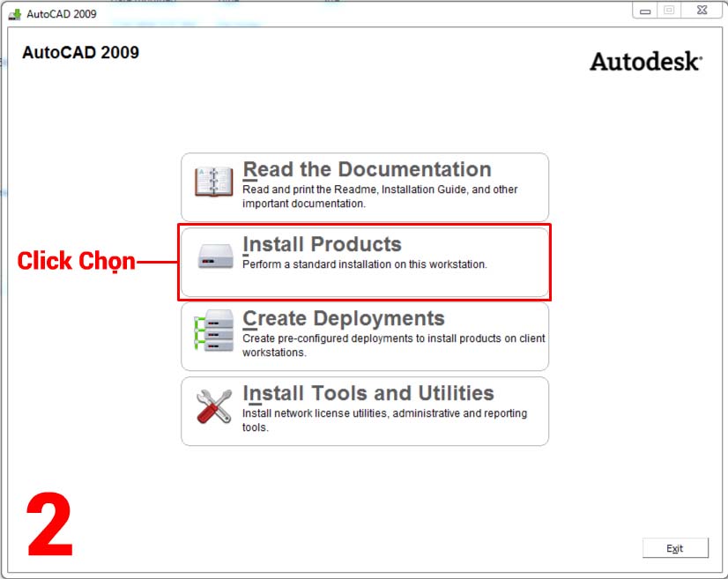The width and height of the screenshot is (728, 579).
Task: Click the Install Products drive icon
Action: point(215,256)
